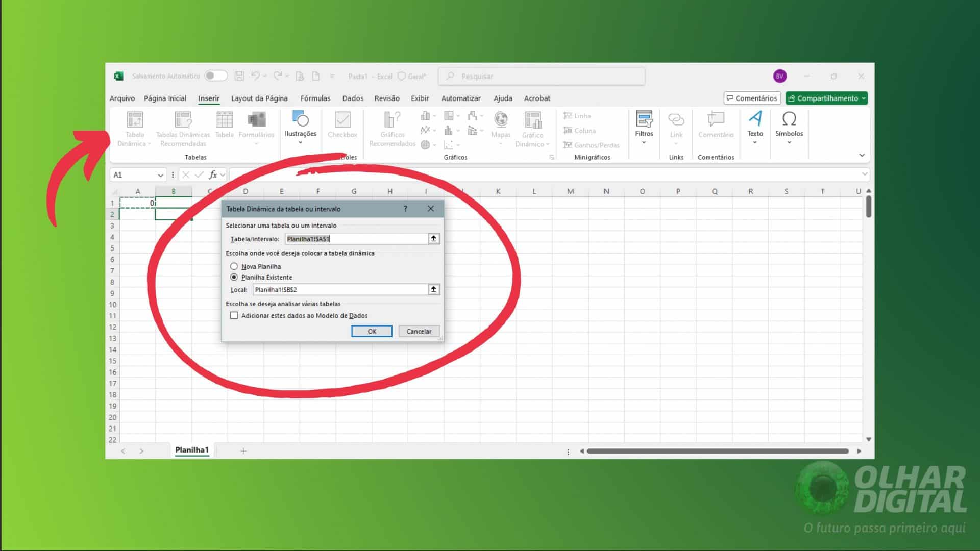Screen dimensions: 980x551
Task: Select the Nova Planilha radio button
Action: [234, 266]
